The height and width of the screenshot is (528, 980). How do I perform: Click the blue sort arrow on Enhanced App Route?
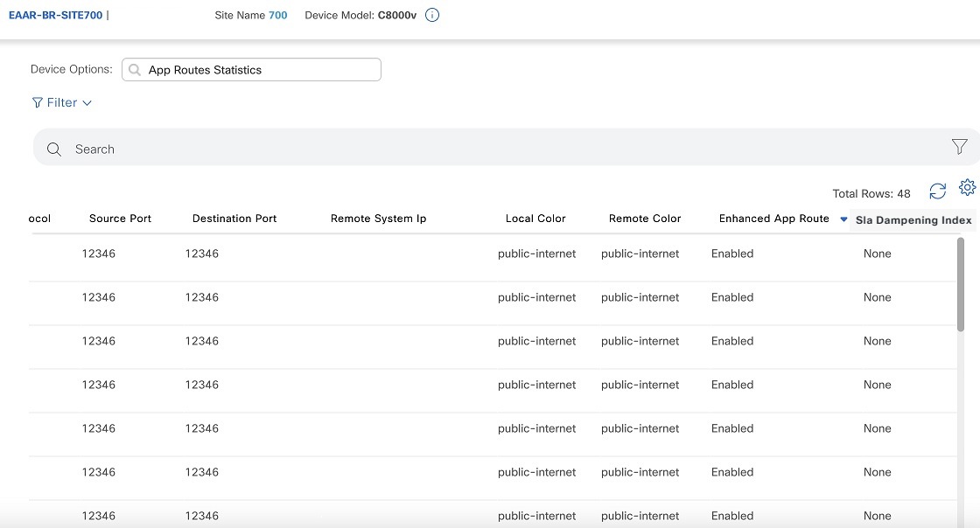843,219
